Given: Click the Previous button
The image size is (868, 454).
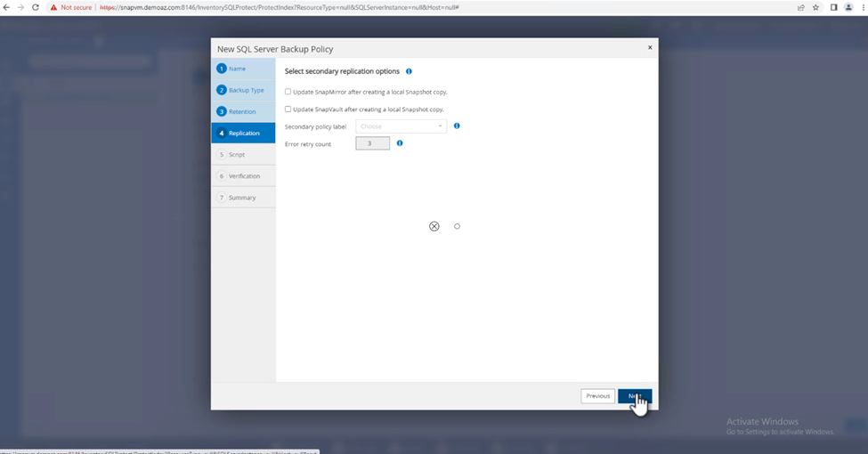Looking at the screenshot, I should [598, 396].
